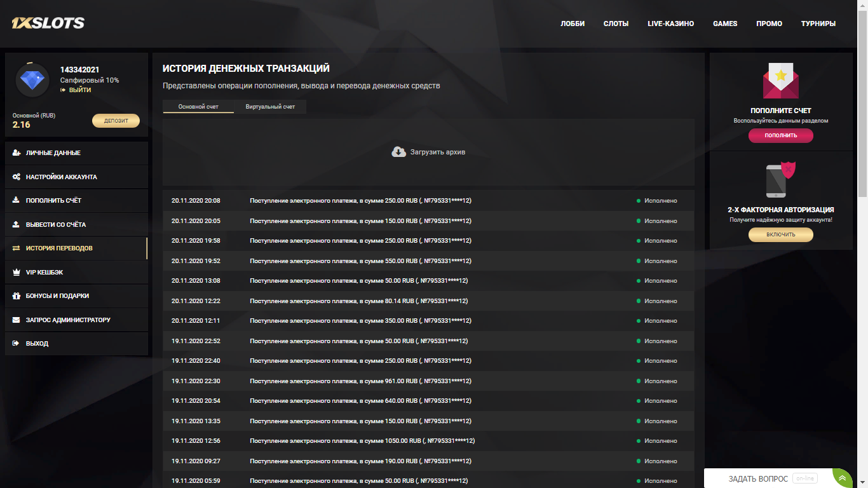Image resolution: width=868 pixels, height=488 pixels.
Task: Click the cloud download archive icon
Action: click(x=398, y=152)
